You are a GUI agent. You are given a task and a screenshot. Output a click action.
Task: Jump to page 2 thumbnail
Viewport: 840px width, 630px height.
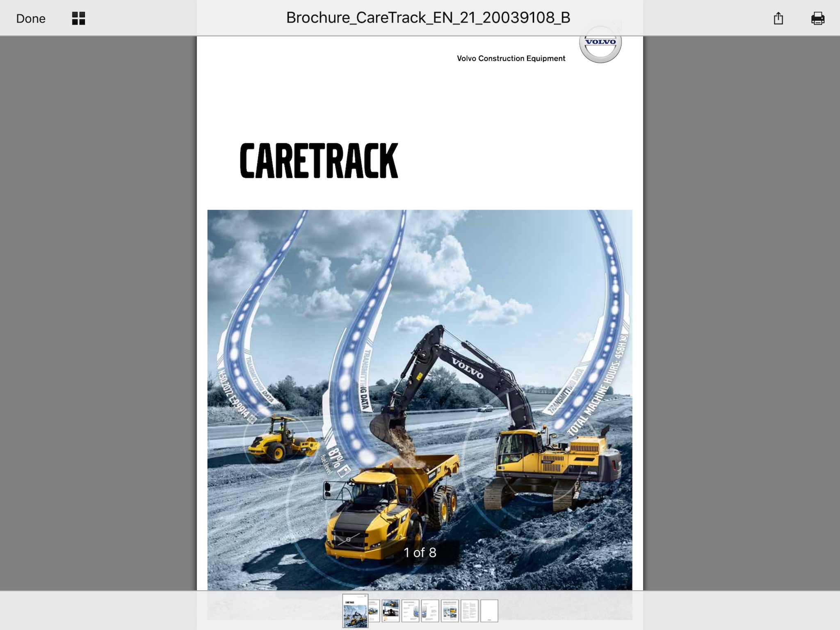point(374,611)
